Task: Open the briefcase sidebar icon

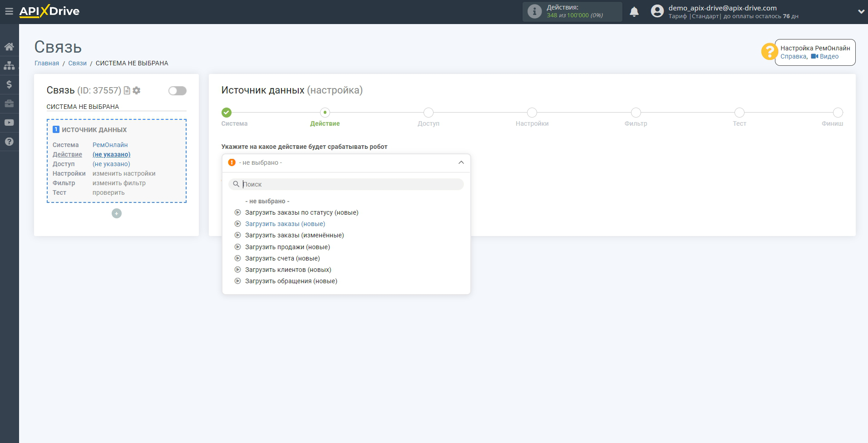Action: coord(9,103)
